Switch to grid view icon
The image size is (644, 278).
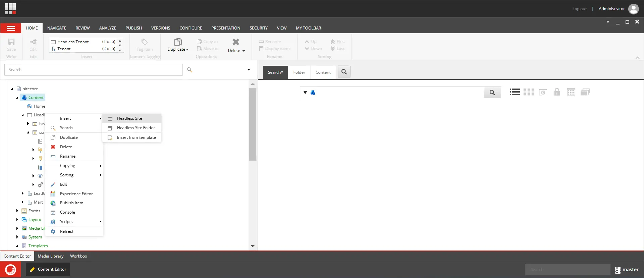(x=529, y=92)
